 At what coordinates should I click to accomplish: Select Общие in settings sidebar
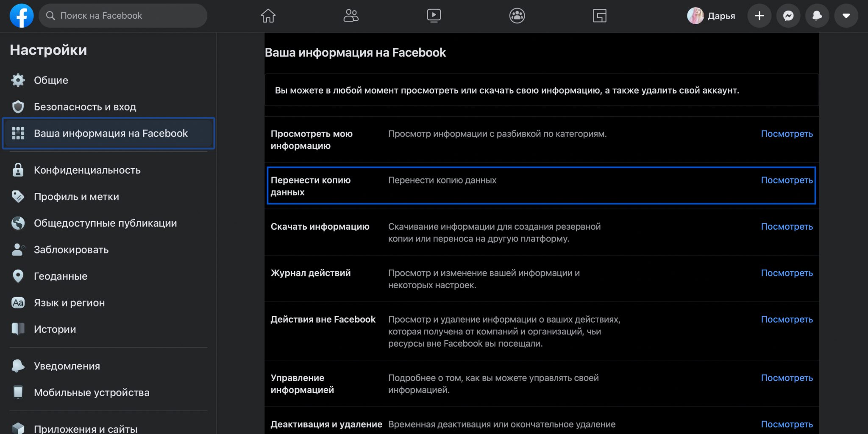pos(51,80)
